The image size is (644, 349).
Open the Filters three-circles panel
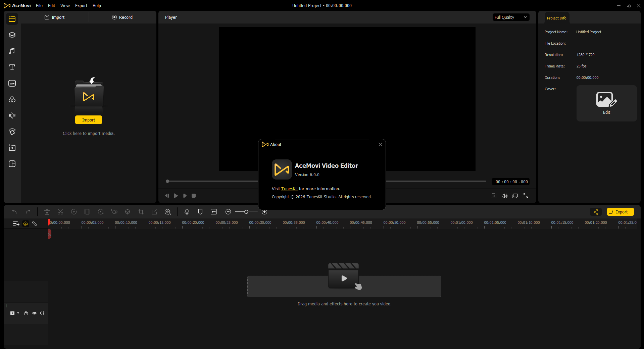point(12,100)
